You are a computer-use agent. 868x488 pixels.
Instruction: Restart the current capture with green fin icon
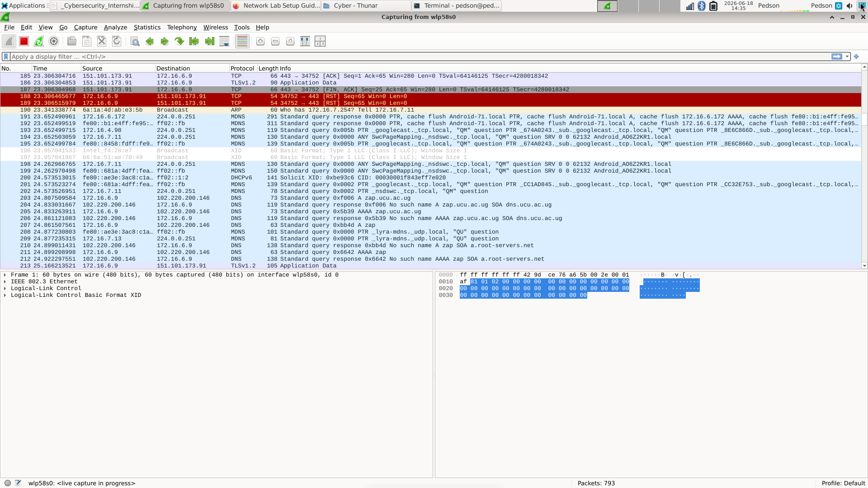(39, 42)
